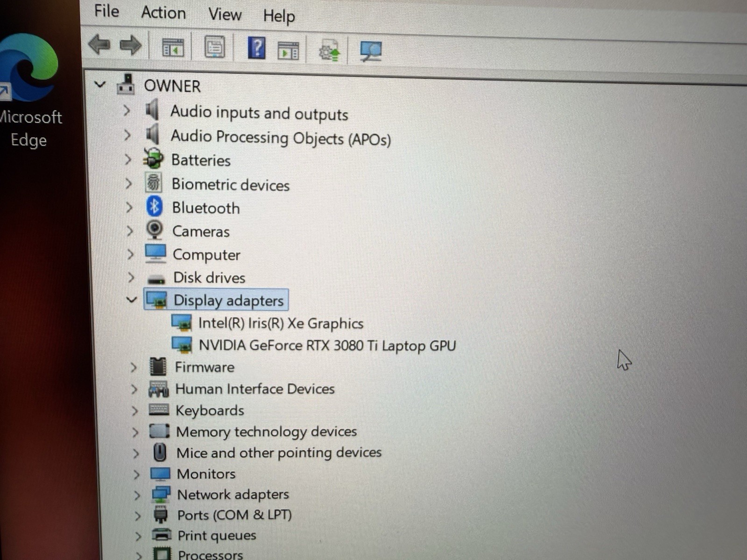The image size is (747, 560).
Task: Click Show/Hide Console Tree toolbar icon
Action: (173, 48)
